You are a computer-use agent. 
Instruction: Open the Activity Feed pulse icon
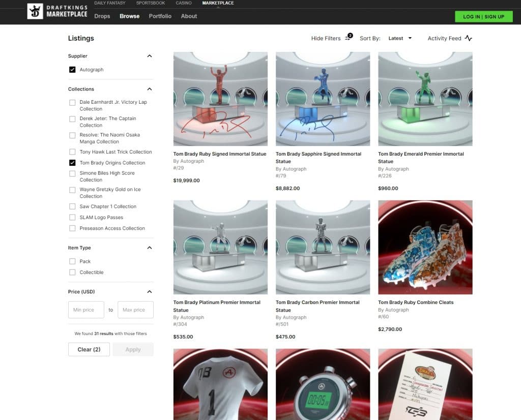click(469, 38)
